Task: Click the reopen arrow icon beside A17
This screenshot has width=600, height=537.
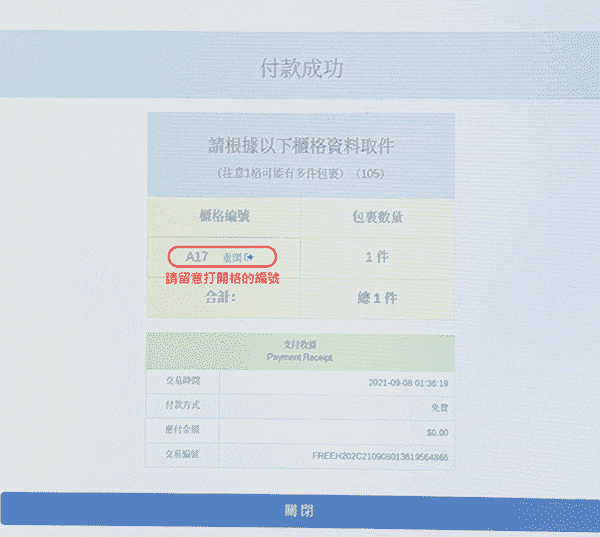Action: pos(249,257)
